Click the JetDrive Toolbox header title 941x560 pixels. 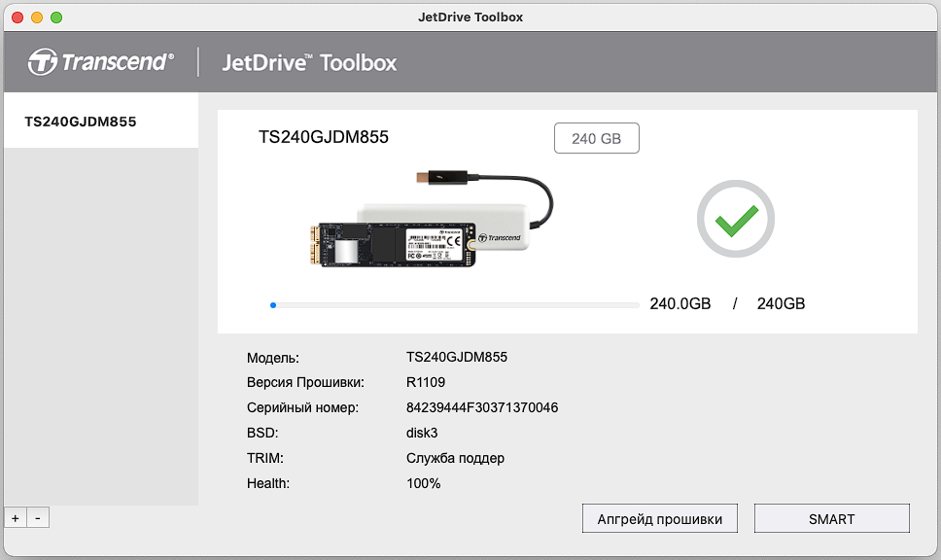(x=309, y=62)
